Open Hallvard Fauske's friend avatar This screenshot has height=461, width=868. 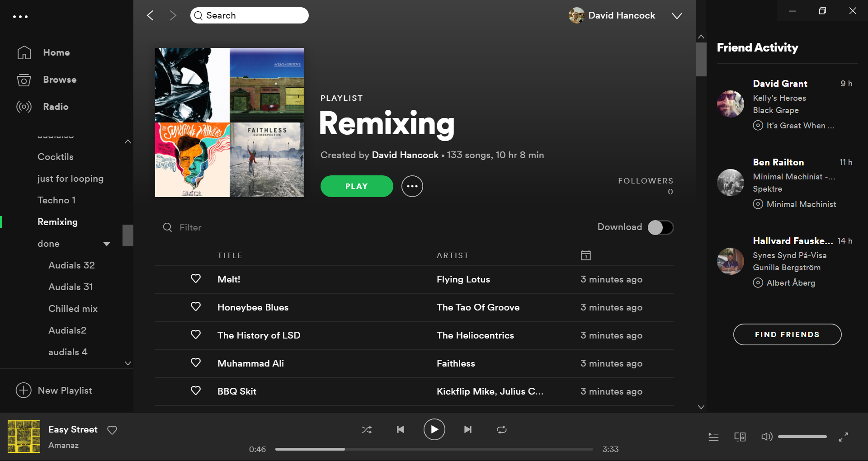tap(731, 261)
